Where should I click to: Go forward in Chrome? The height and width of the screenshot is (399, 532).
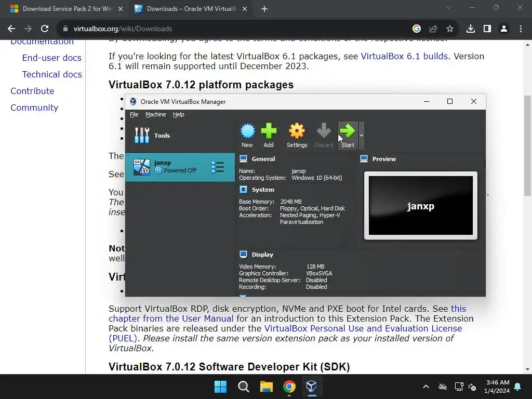28,29
